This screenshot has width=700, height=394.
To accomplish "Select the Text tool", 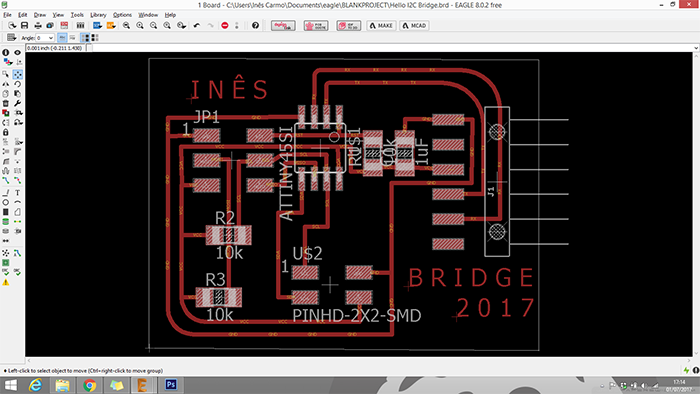I will (17, 193).
